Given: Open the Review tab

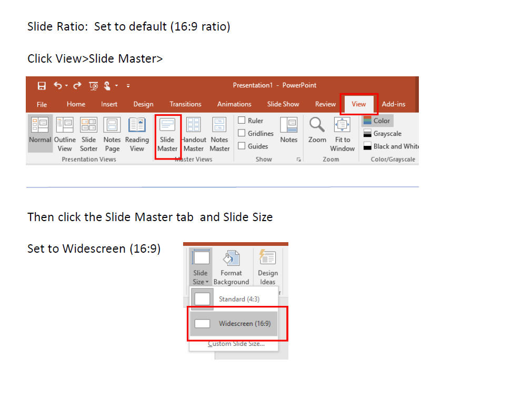Looking at the screenshot, I should 325,104.
